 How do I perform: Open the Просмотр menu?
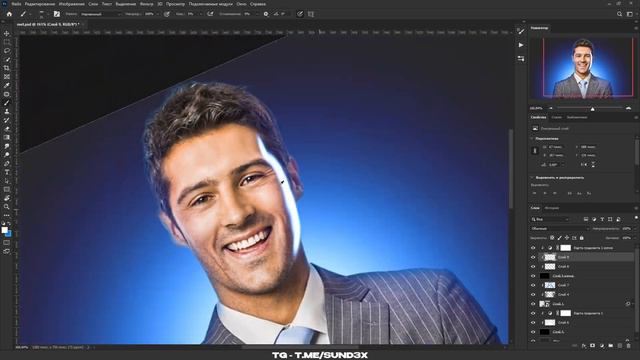[x=175, y=4]
